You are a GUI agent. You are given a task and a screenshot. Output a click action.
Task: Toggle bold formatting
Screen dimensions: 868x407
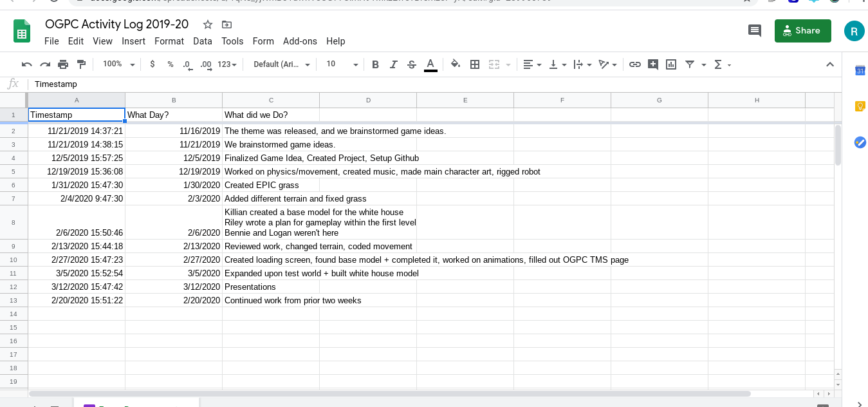tap(375, 64)
